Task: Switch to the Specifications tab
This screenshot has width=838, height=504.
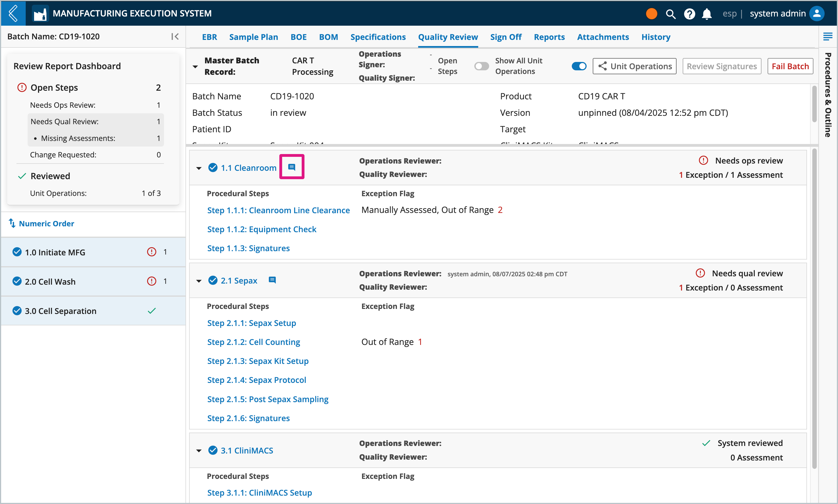Action: click(x=378, y=37)
